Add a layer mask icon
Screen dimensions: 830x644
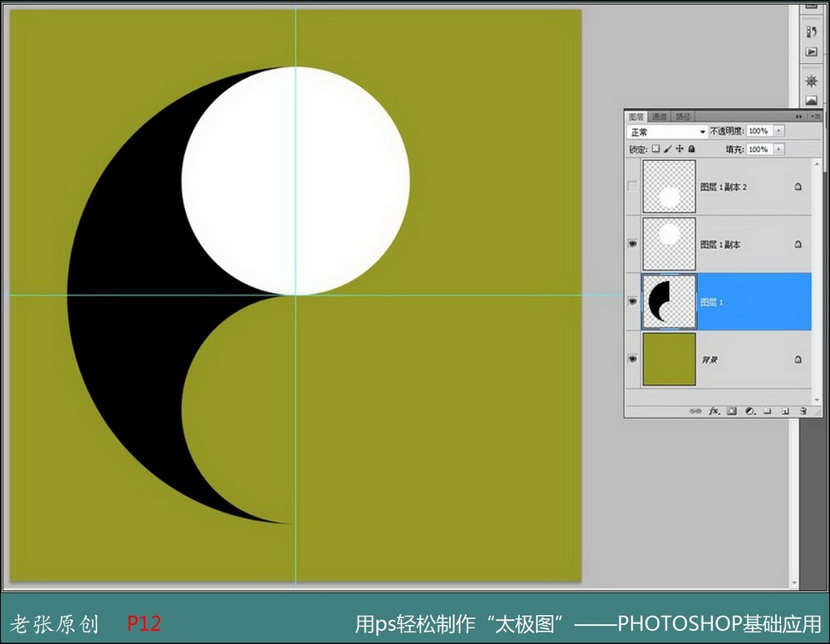point(732,411)
